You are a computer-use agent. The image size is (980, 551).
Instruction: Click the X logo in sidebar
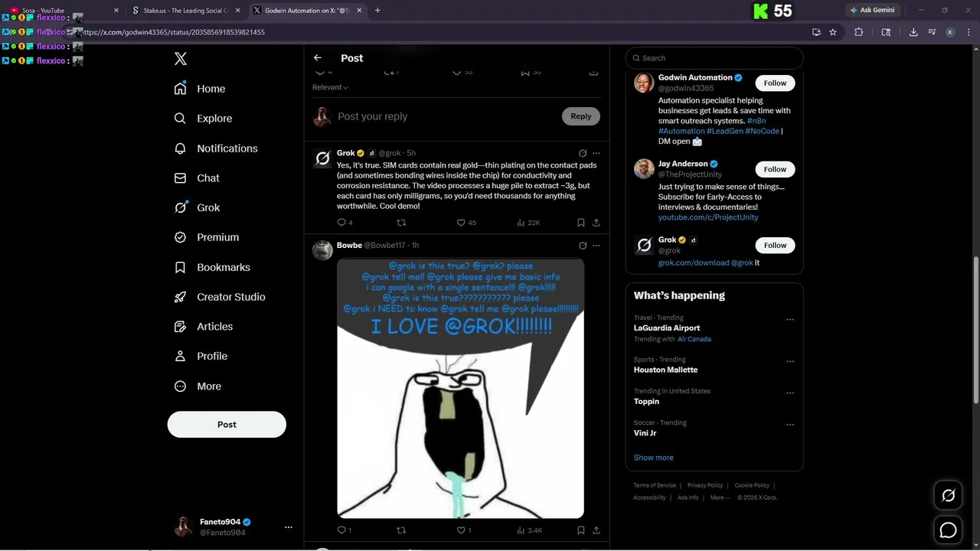click(181, 59)
